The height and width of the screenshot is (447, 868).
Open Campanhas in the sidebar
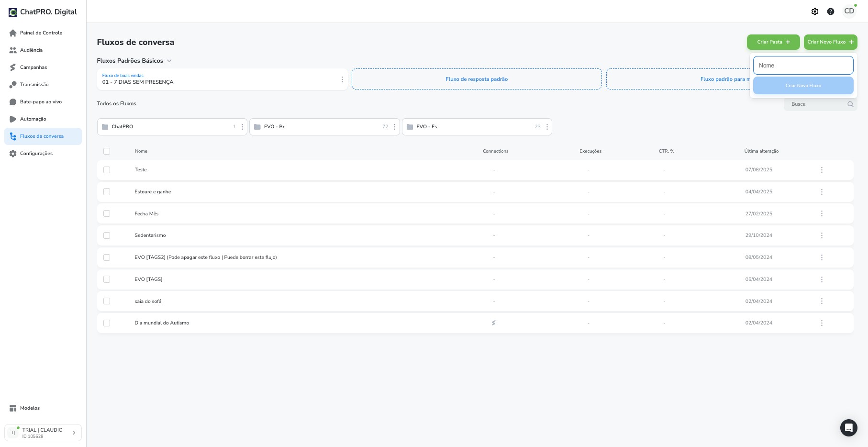(x=43, y=67)
